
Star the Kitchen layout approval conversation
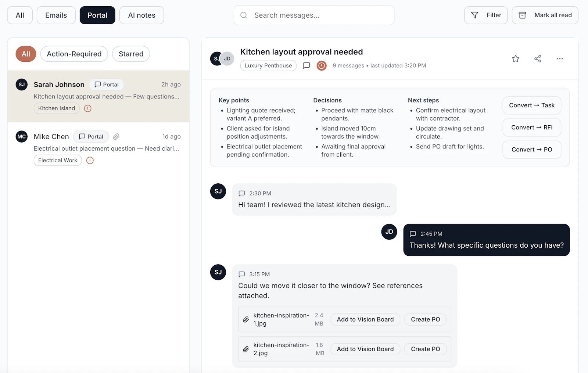click(516, 59)
